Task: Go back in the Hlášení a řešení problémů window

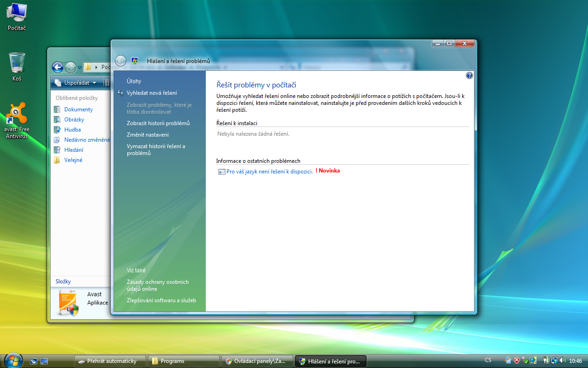Action: pos(120,61)
